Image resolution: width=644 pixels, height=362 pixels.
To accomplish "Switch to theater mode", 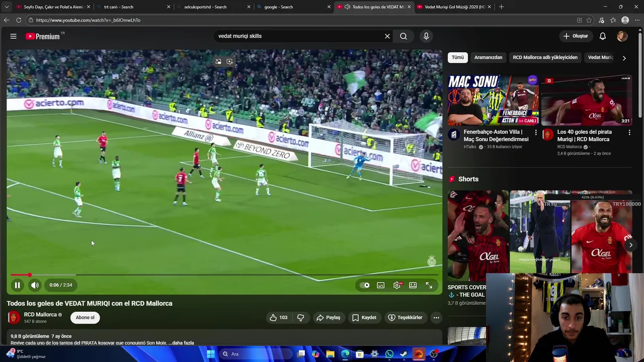I will (413, 285).
